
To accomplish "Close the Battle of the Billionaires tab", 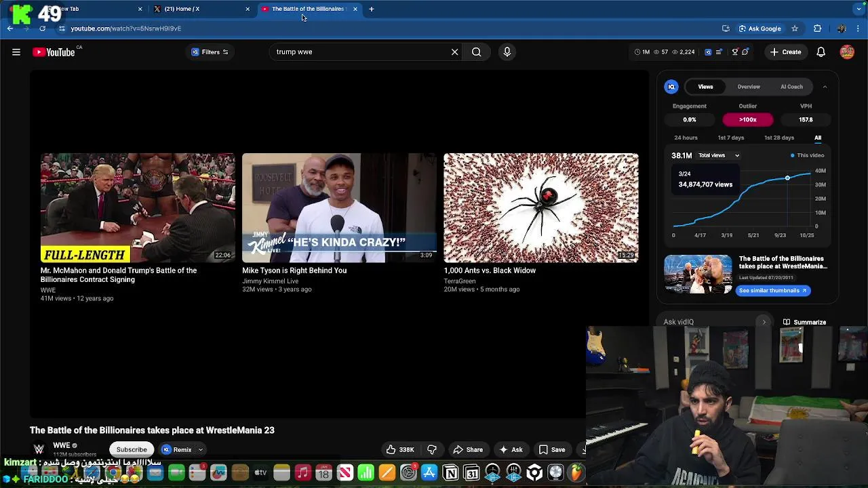I will click(x=355, y=9).
